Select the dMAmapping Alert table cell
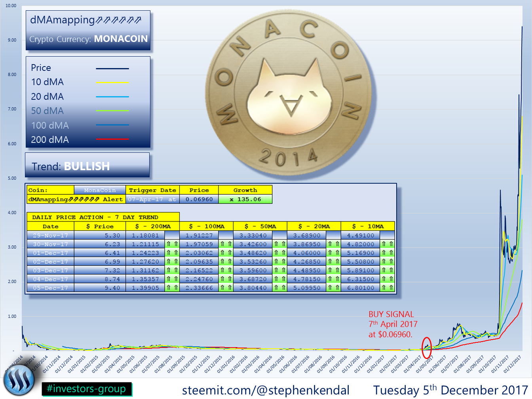 point(76,199)
